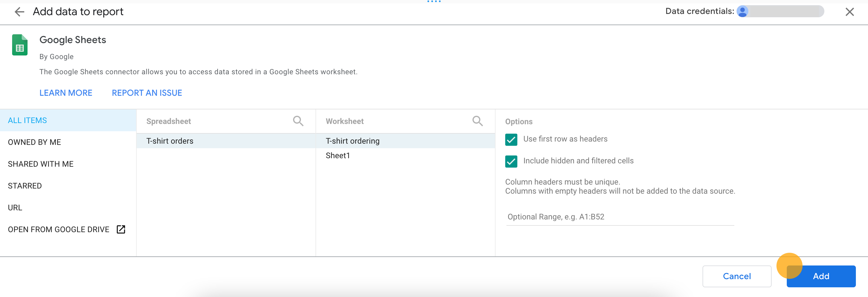Image resolution: width=868 pixels, height=297 pixels.
Task: Select the T-shirt orders spreadsheet
Action: click(226, 141)
